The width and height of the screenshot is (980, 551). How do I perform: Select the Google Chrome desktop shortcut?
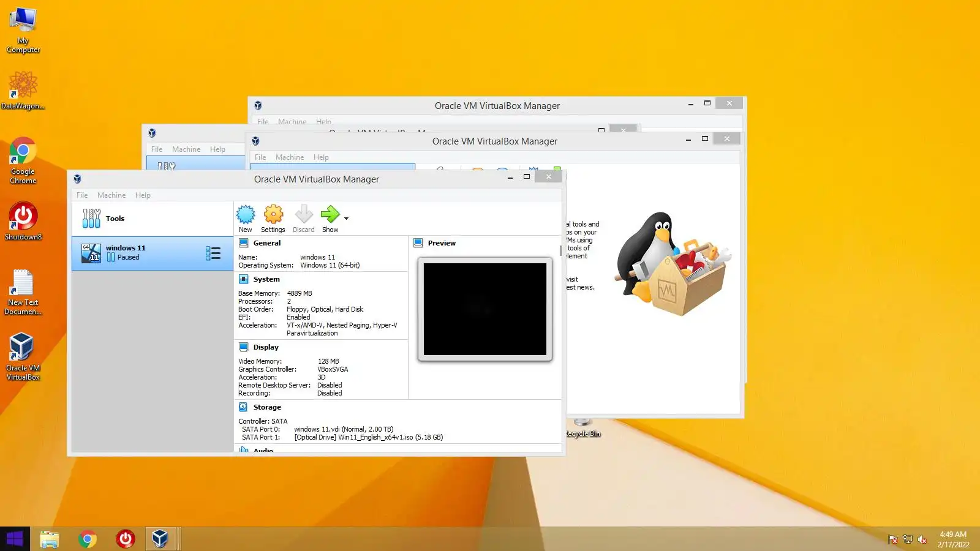click(x=23, y=160)
